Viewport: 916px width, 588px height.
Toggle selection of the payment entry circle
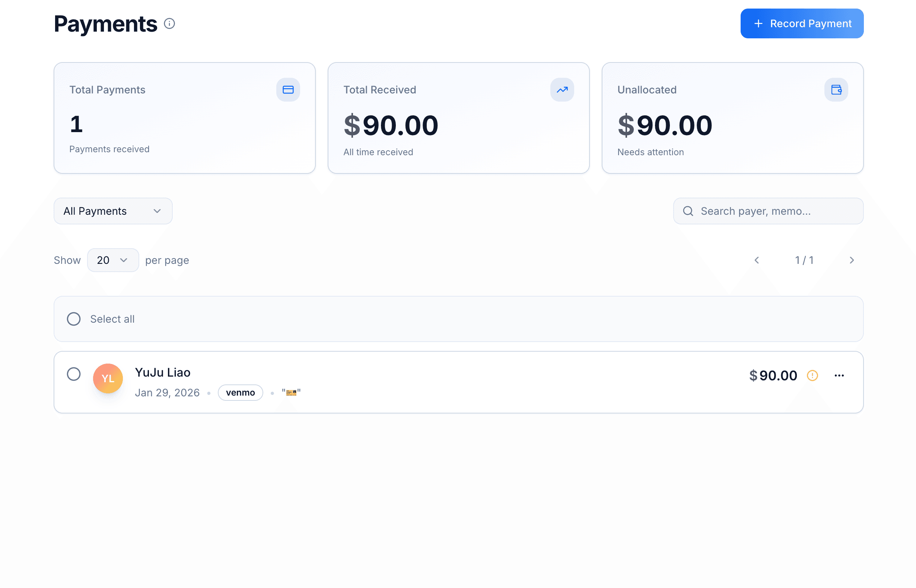[74, 374]
